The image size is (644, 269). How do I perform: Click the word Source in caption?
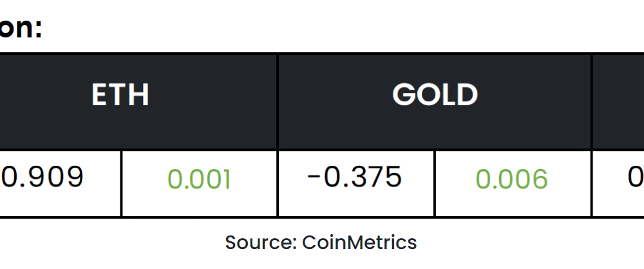pos(258,243)
